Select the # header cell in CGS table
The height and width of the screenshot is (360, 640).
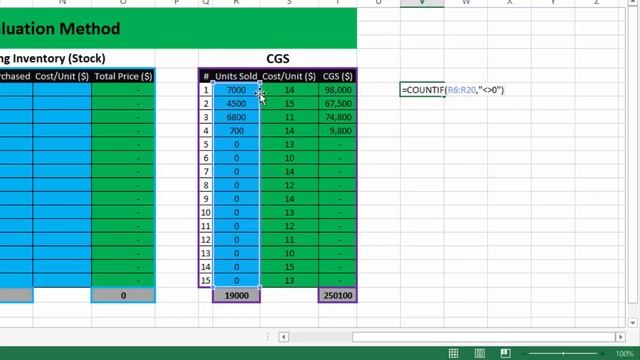pos(206,76)
